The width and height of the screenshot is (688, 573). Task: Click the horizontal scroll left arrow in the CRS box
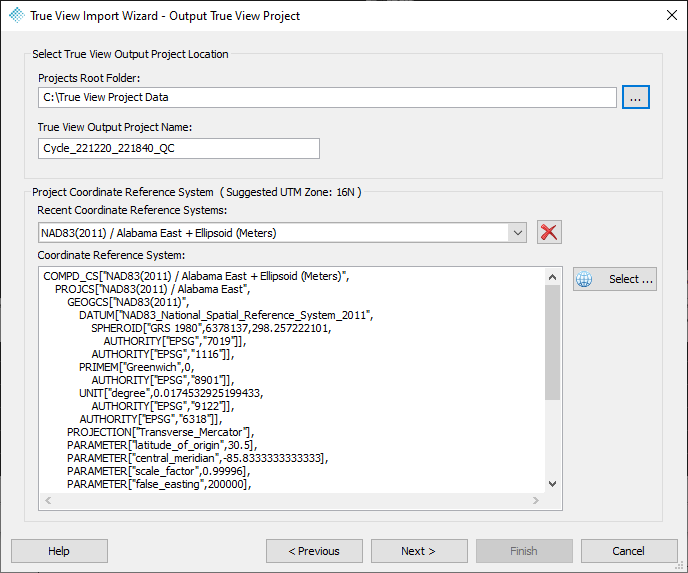tap(48, 501)
